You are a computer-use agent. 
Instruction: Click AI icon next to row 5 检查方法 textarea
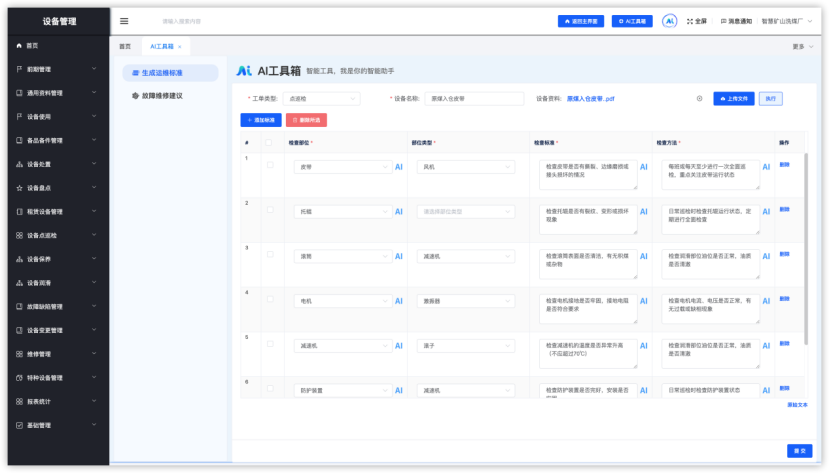[x=766, y=346]
